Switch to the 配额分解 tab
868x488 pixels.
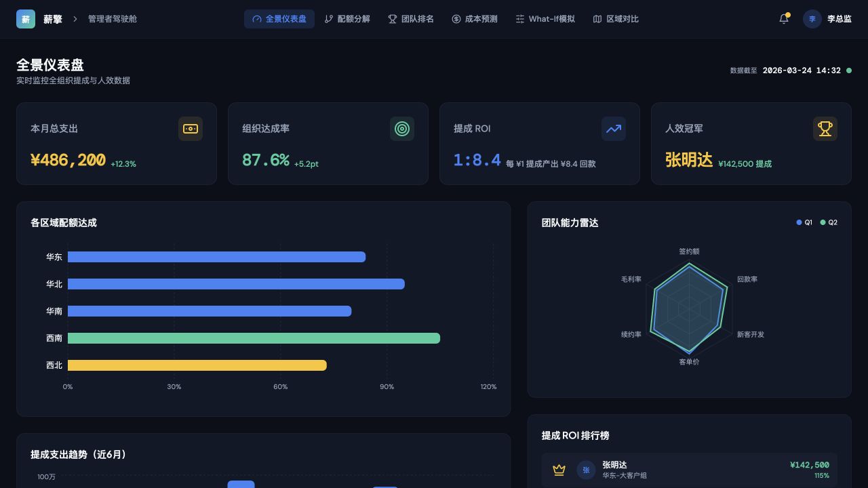coord(347,19)
